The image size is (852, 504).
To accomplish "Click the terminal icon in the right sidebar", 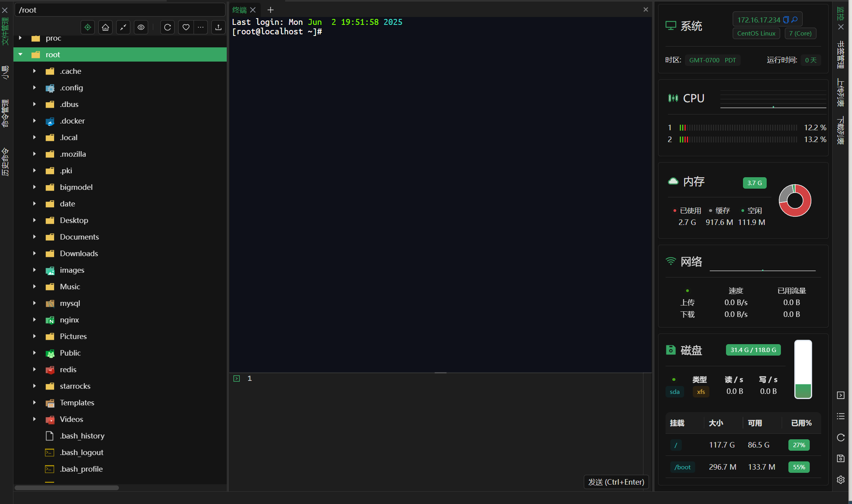I will click(841, 395).
